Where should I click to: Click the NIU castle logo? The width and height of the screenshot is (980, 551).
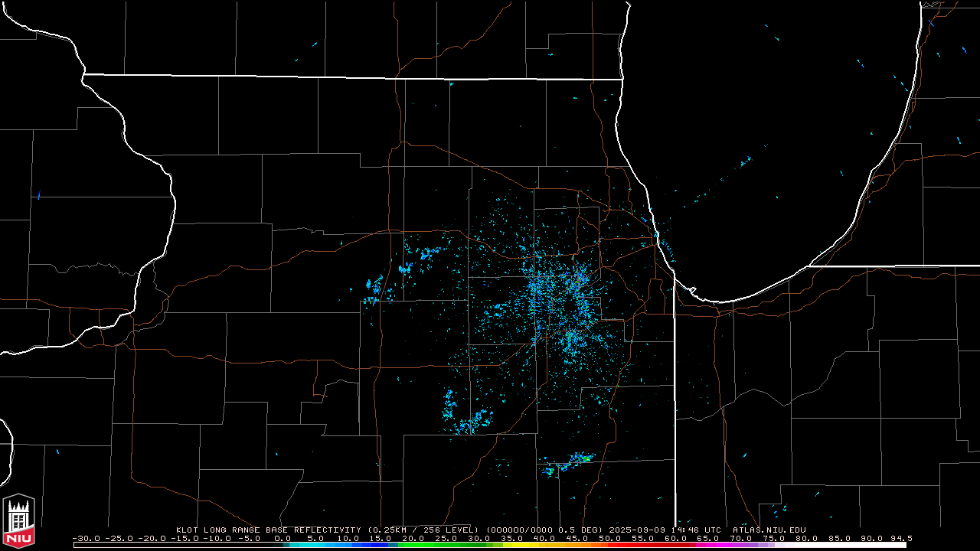[19, 520]
